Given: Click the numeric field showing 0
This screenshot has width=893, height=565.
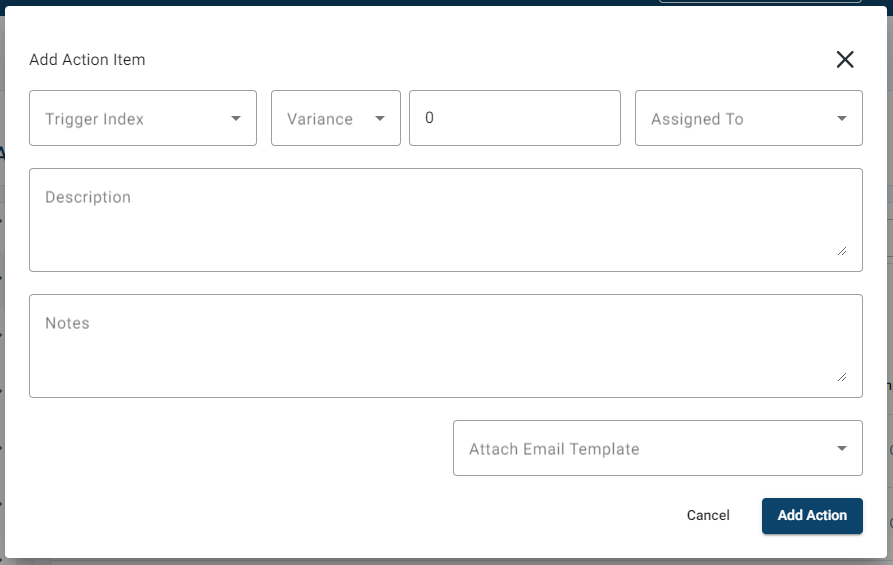Looking at the screenshot, I should (x=514, y=118).
